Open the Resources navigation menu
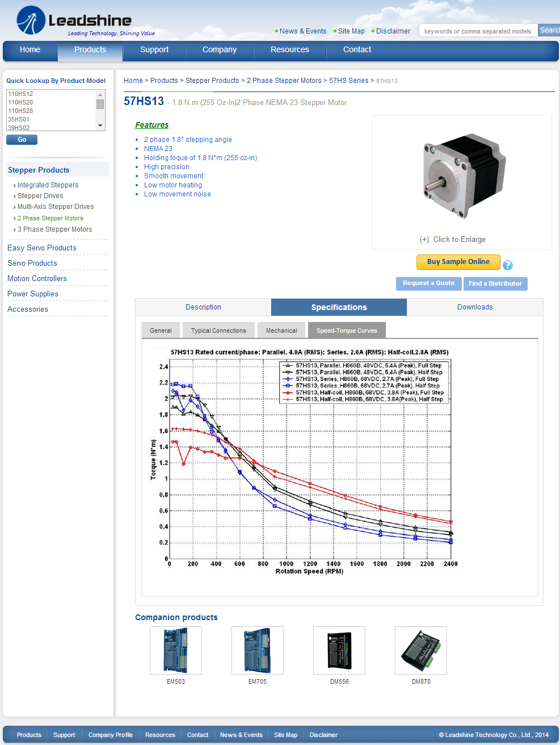Viewport: 560px width, 745px height. (x=290, y=50)
